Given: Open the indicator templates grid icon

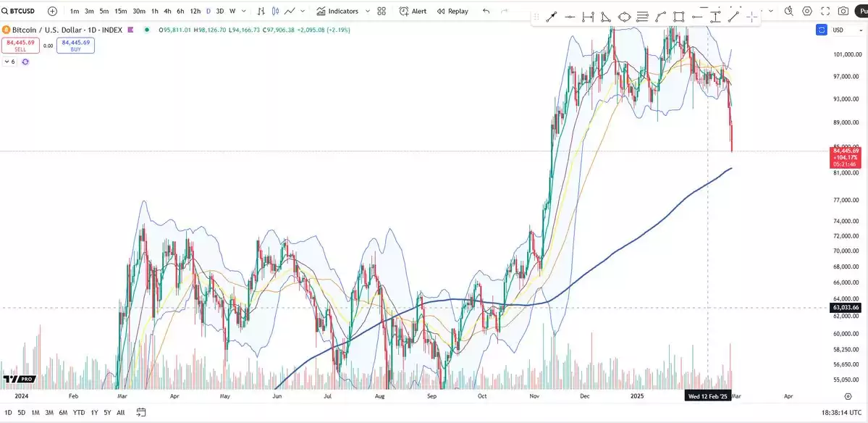Looking at the screenshot, I should [382, 11].
